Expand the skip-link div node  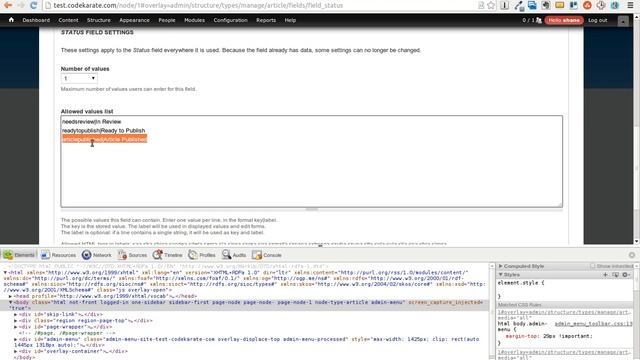16,314
